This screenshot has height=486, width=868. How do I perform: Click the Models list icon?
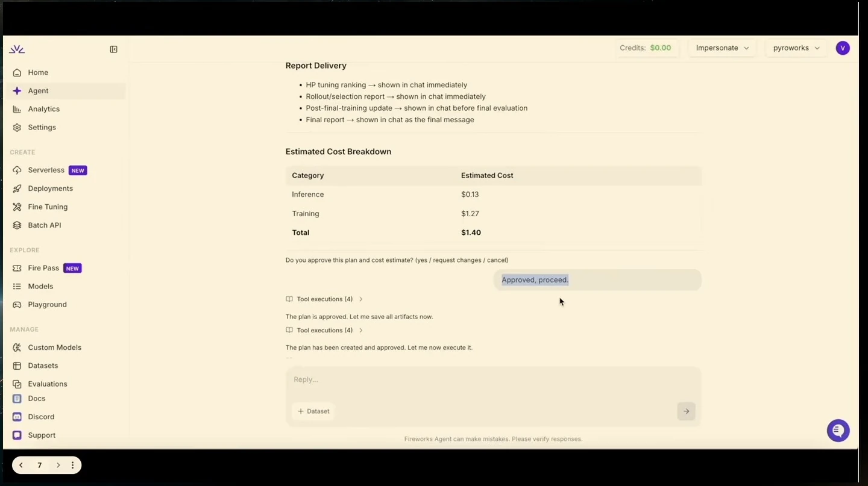[17, 287]
